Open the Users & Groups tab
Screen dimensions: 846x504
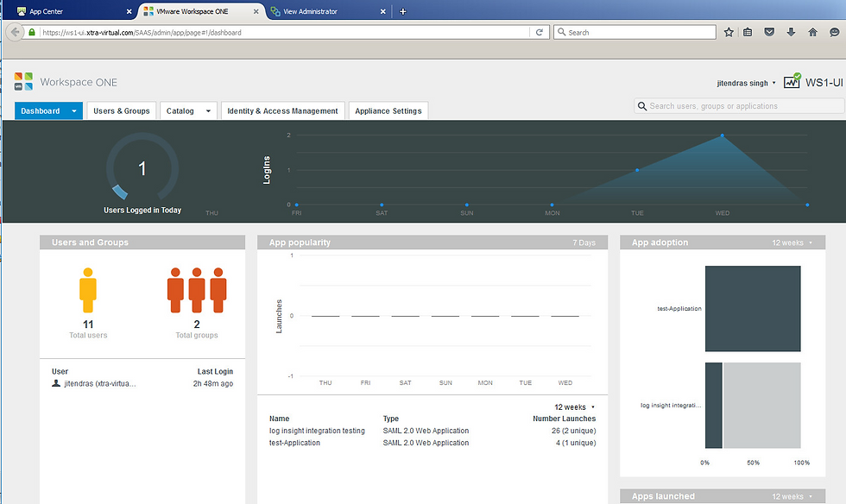(122, 110)
